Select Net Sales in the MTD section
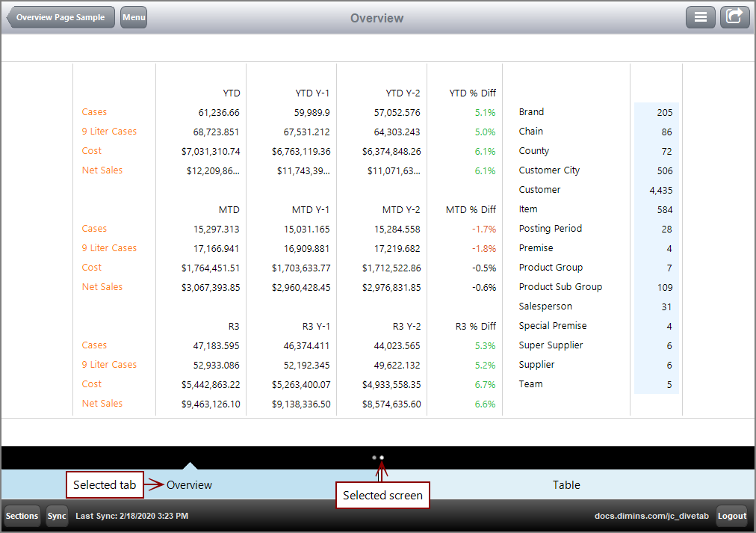The width and height of the screenshot is (756, 533). point(102,286)
